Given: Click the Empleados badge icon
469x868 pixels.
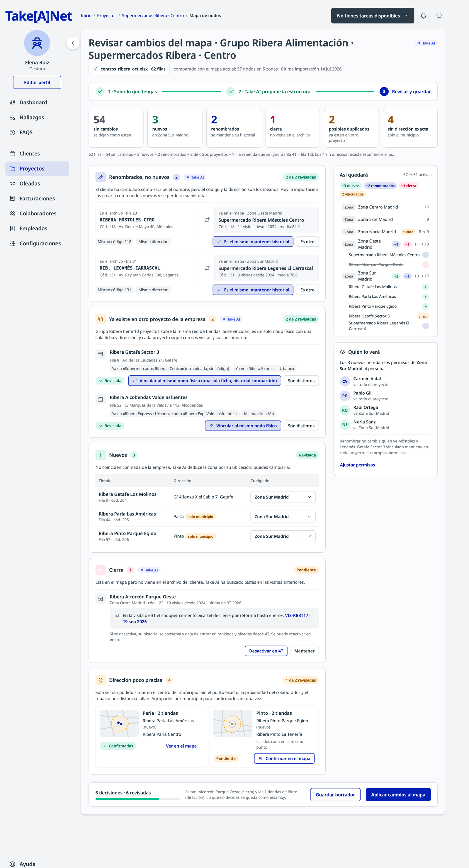Looking at the screenshot, I should tap(13, 229).
